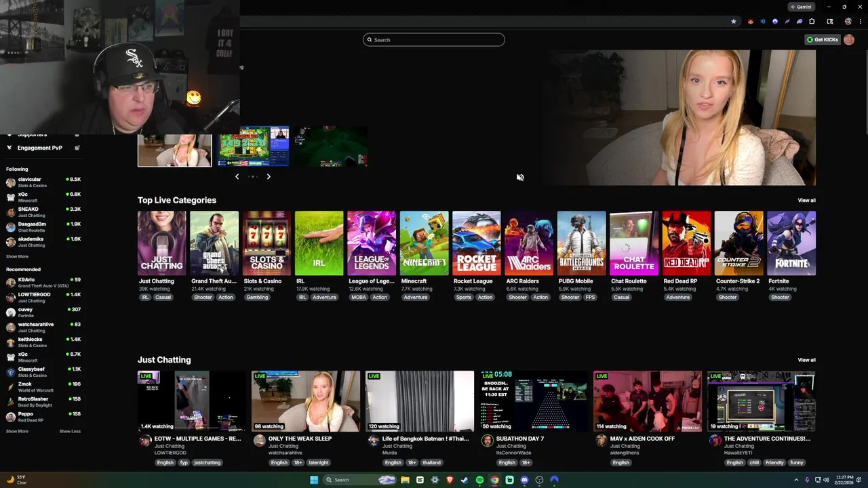Open Chat Roulette category card
Image resolution: width=868 pixels, height=488 pixels.
pos(634,243)
